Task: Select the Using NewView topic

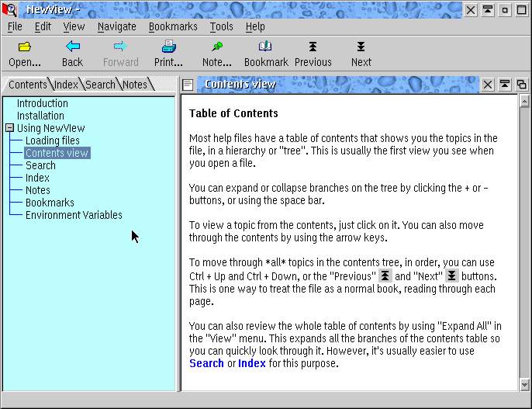Action: coord(51,128)
